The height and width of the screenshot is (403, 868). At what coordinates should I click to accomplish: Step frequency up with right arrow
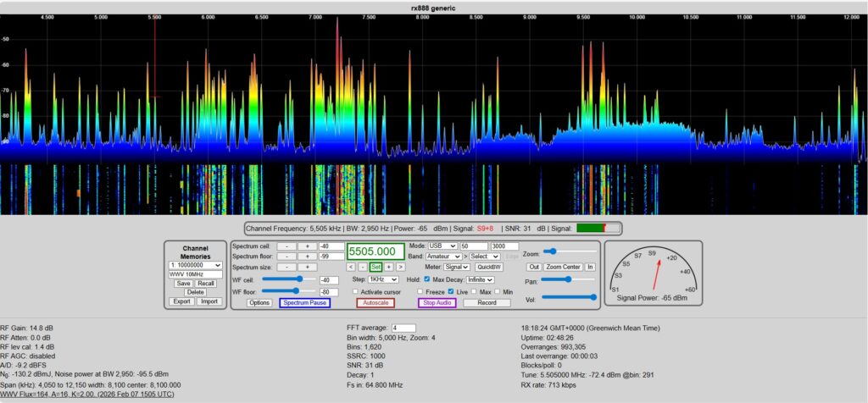[x=400, y=267]
